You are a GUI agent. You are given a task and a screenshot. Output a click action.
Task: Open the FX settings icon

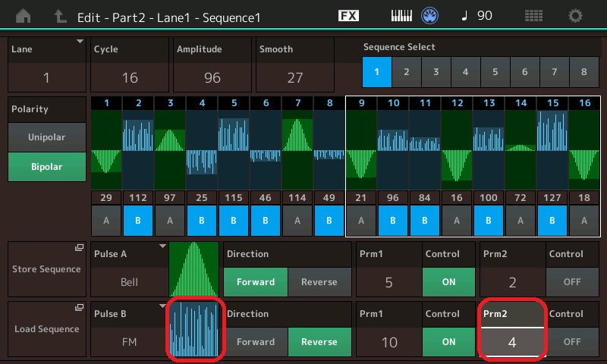coord(348,15)
